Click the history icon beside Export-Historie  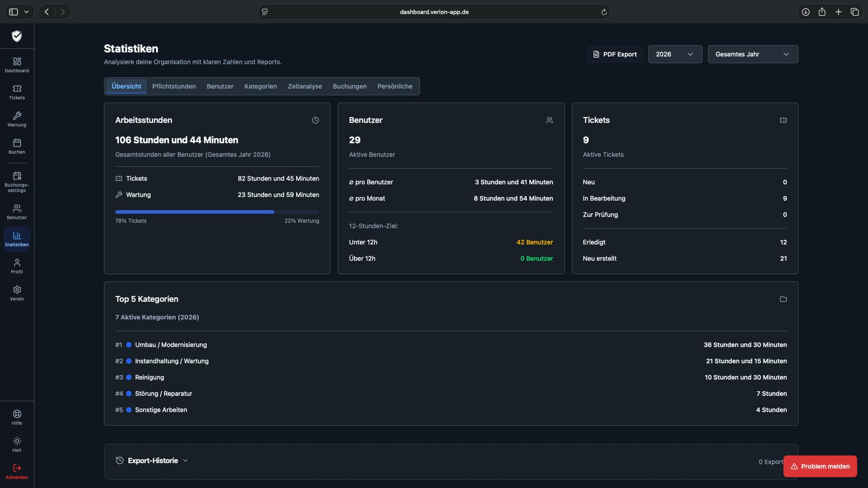(x=119, y=460)
